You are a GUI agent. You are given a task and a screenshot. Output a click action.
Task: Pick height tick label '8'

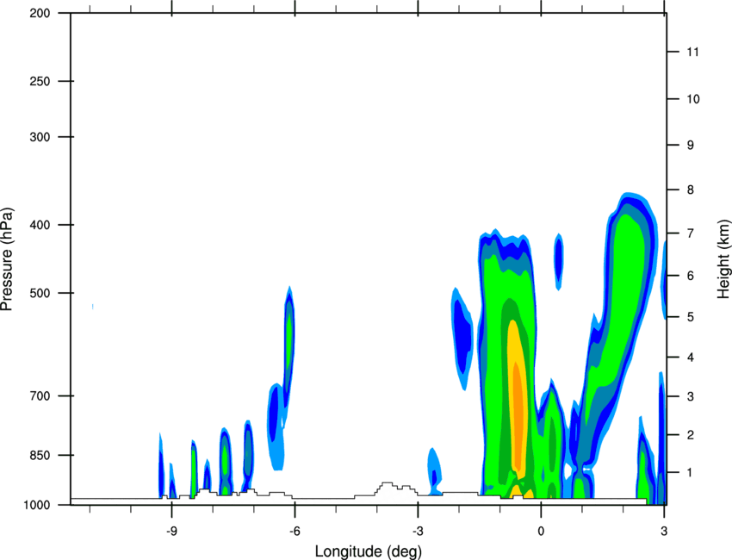(691, 190)
